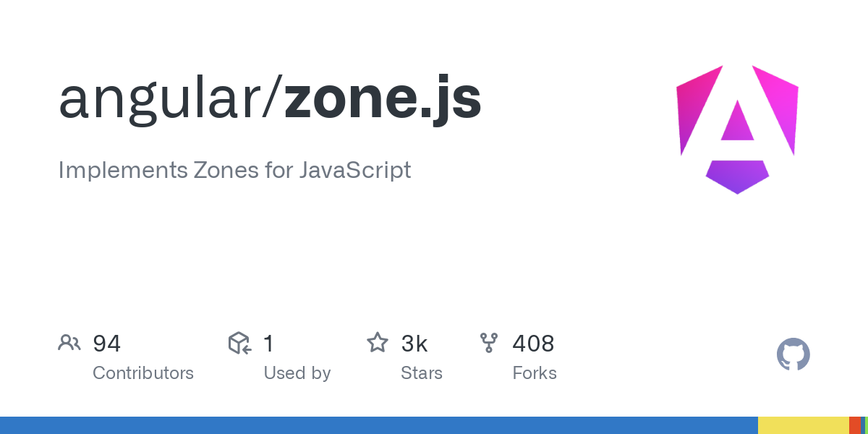Click the "Stars" label

click(x=422, y=373)
